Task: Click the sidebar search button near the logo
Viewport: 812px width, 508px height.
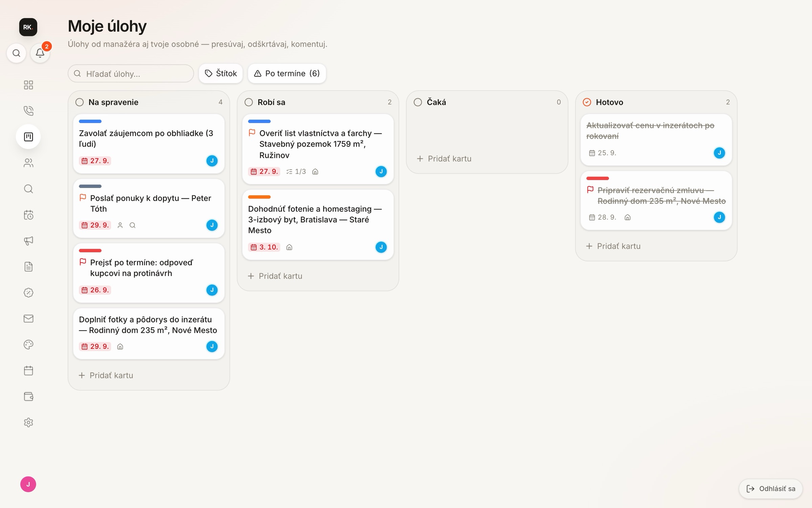Action: tap(16, 53)
